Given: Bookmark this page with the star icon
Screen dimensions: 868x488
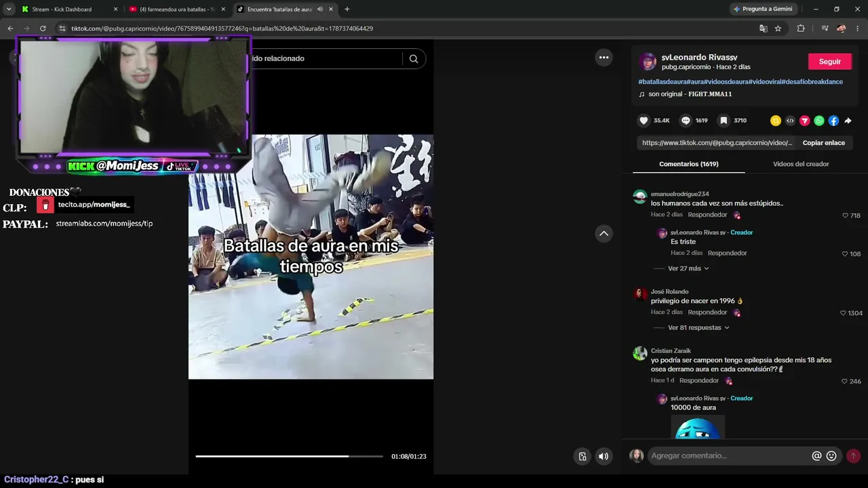Looking at the screenshot, I should click(778, 28).
